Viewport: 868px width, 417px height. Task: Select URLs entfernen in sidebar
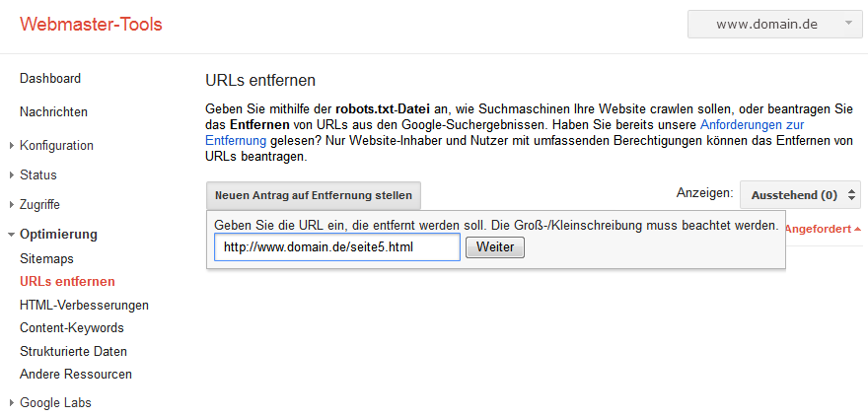67,282
